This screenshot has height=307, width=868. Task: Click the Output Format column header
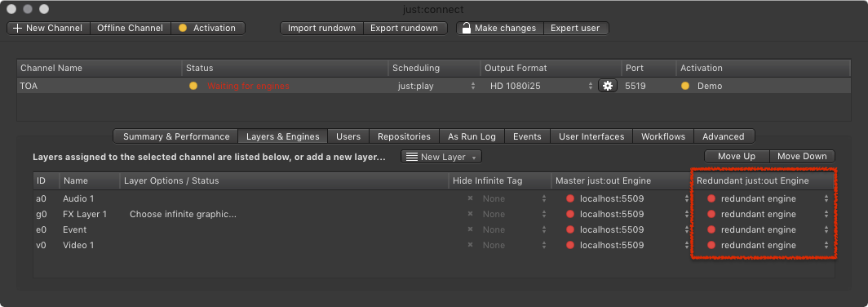point(551,68)
